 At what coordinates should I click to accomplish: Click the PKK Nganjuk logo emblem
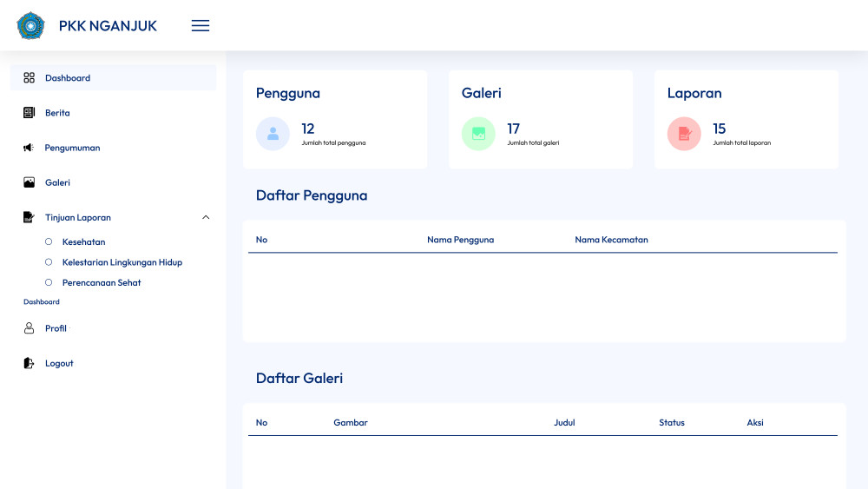click(x=30, y=25)
